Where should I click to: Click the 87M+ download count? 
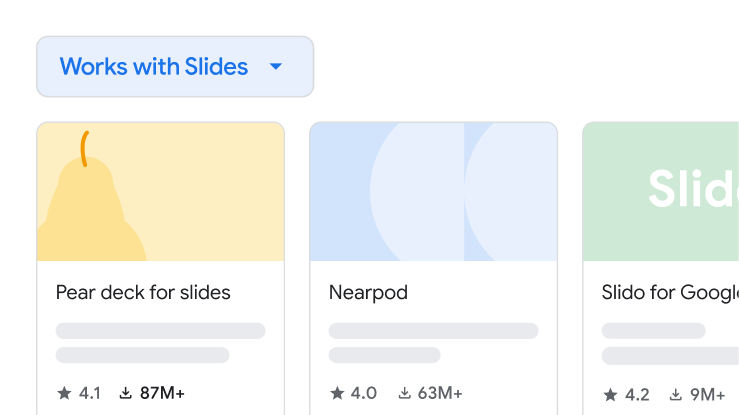162,393
